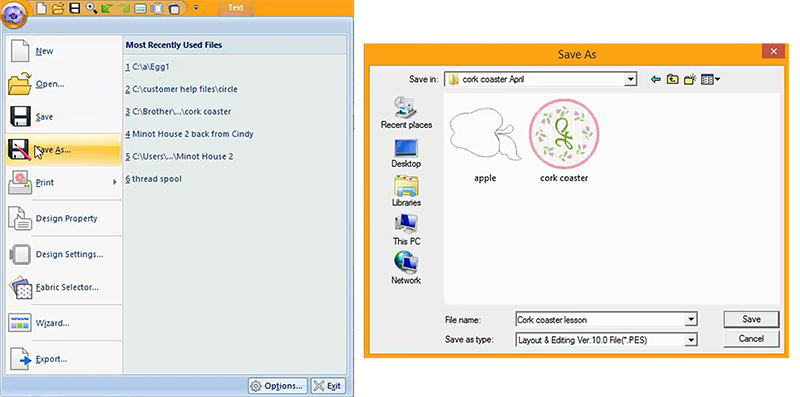Choose New from the application menu

63,52
